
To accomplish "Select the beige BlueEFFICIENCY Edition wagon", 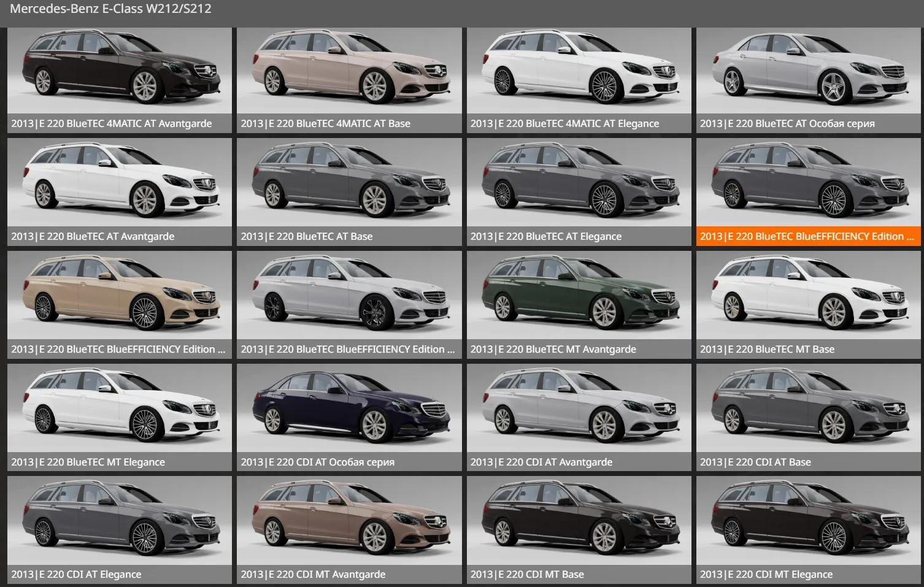I will [x=120, y=305].
